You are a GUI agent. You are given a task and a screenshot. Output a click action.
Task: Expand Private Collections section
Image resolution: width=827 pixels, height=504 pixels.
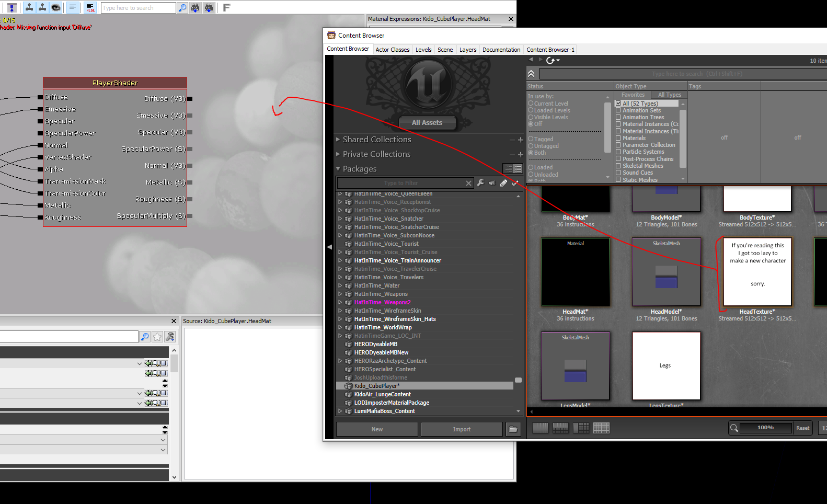coord(338,154)
